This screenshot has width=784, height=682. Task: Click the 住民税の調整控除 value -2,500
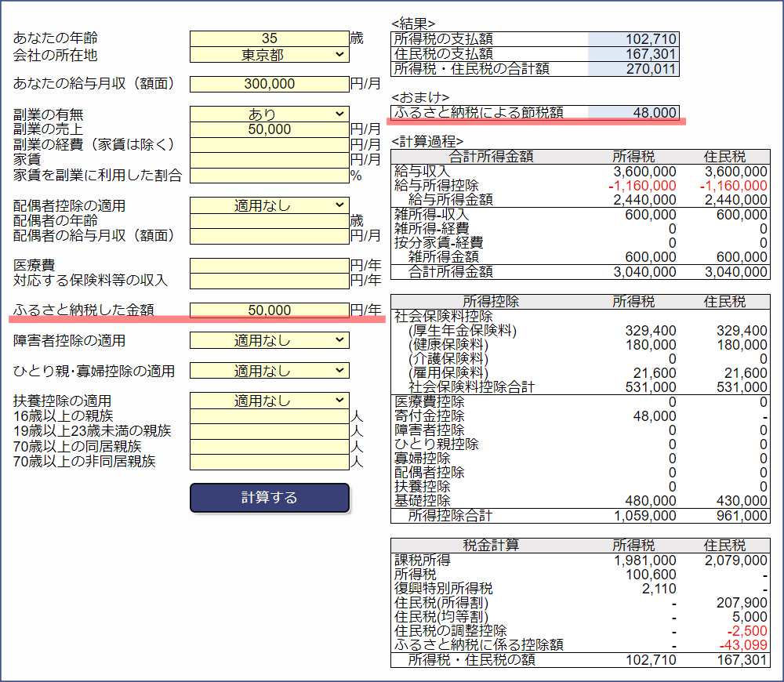(747, 631)
